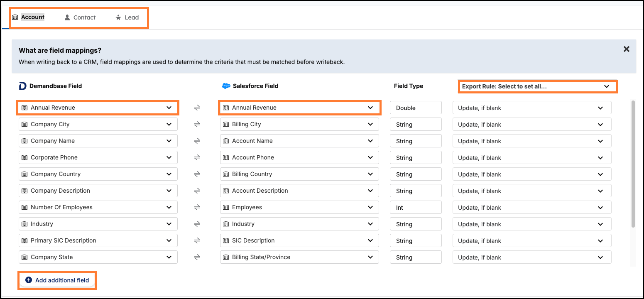Expand the Company City field dropdown
Viewport: 644px width, 299px height.
click(98, 124)
